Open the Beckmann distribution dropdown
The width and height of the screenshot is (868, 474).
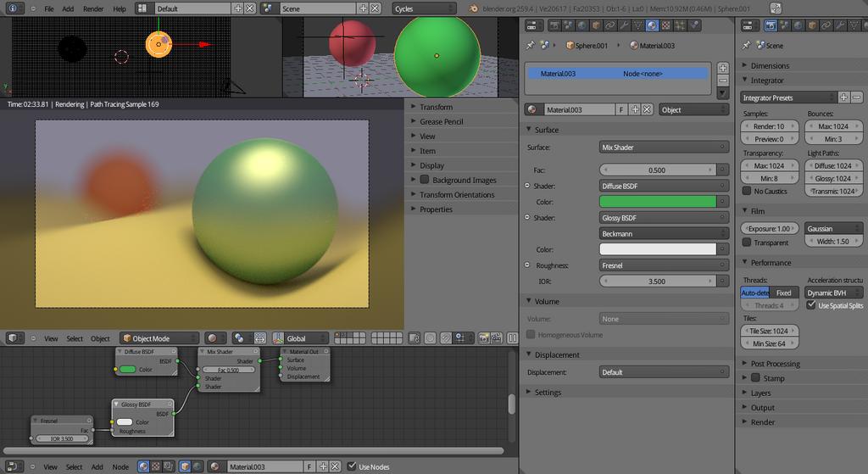coord(664,234)
